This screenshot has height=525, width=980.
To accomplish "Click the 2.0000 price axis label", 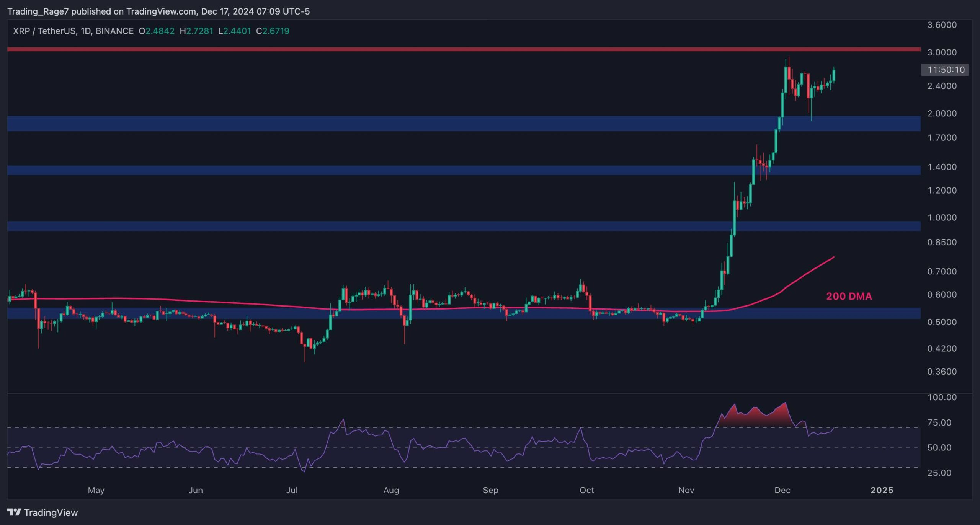I will tap(942, 114).
